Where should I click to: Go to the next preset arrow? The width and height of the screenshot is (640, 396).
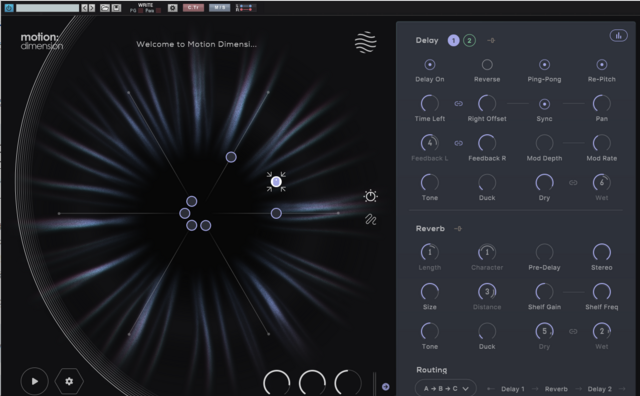pos(92,8)
